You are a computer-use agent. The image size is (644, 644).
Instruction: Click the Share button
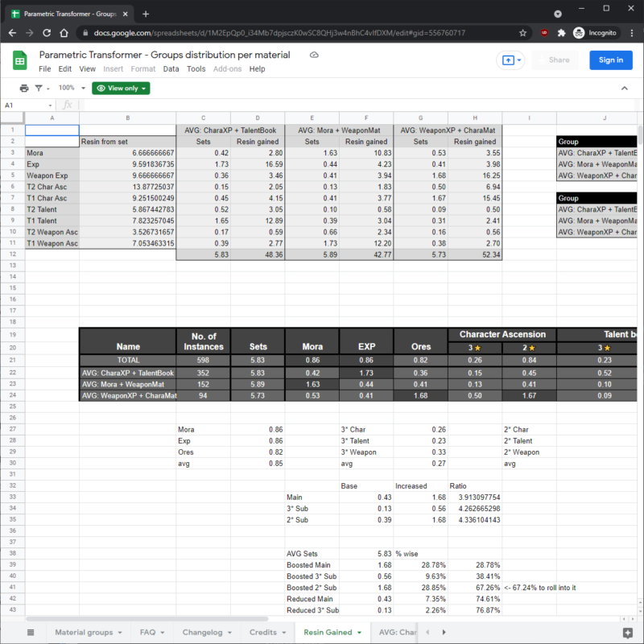click(x=557, y=60)
